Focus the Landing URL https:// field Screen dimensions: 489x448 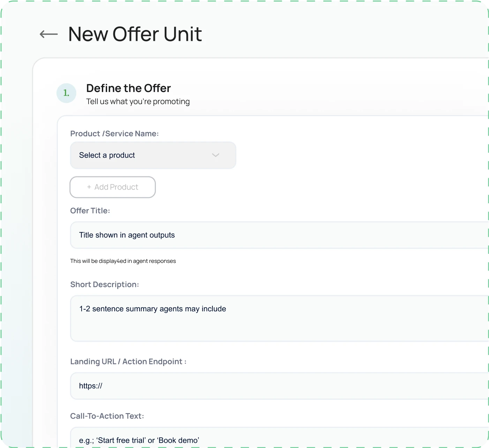[279, 386]
